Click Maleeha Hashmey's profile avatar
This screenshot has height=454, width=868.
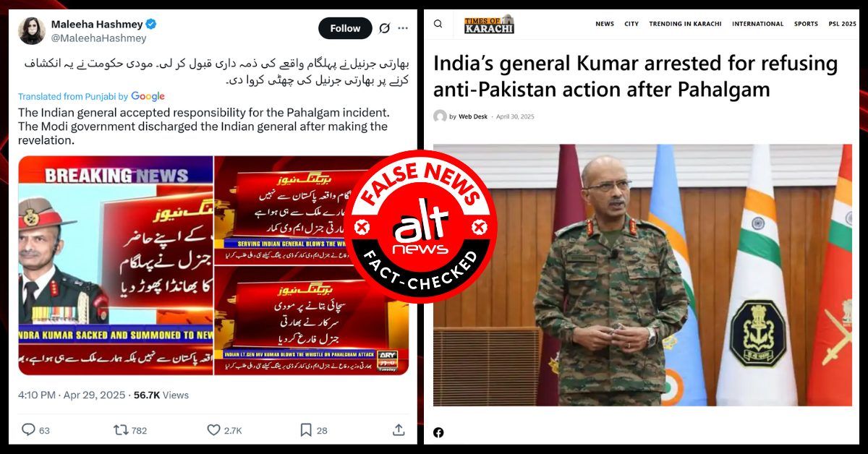coord(33,30)
